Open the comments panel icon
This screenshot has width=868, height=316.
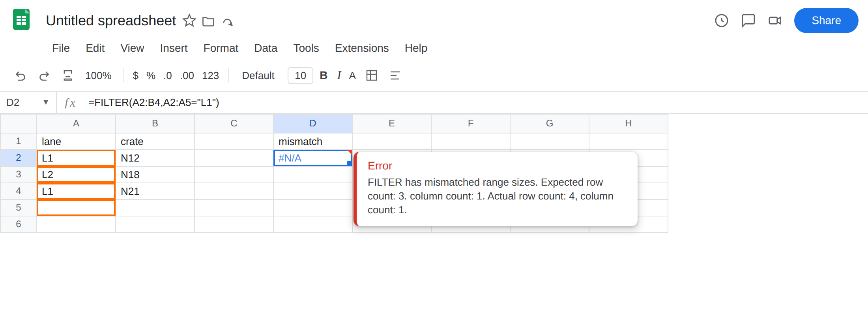pos(748,21)
